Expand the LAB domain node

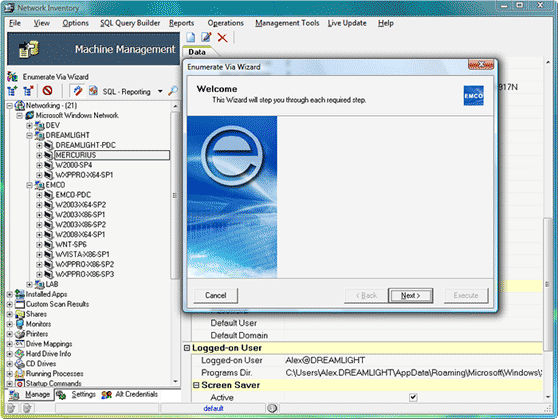(30, 284)
